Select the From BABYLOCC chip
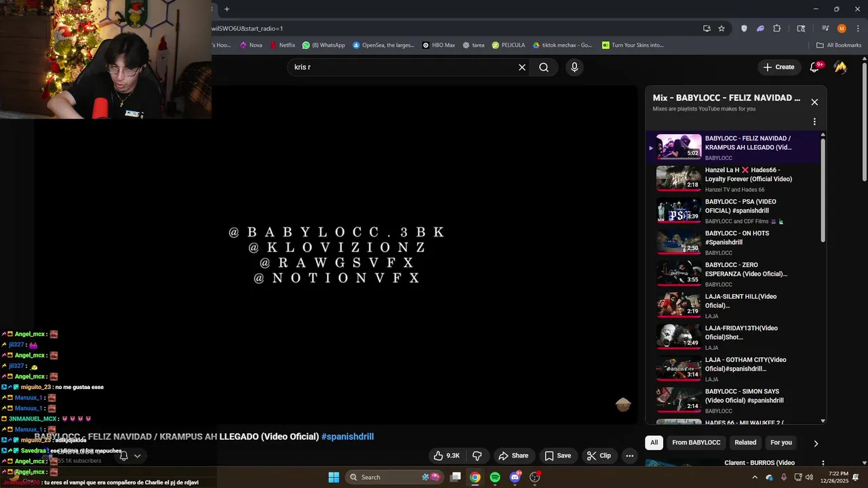This screenshot has width=868, height=488. coord(696,443)
